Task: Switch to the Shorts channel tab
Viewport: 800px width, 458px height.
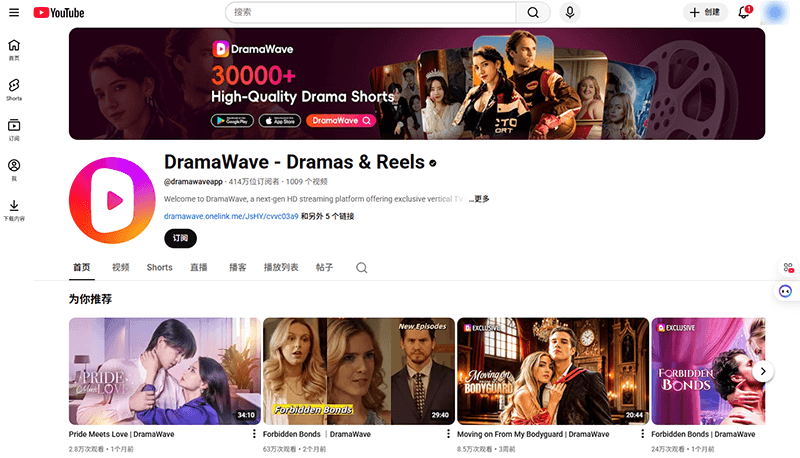Action: (160, 267)
